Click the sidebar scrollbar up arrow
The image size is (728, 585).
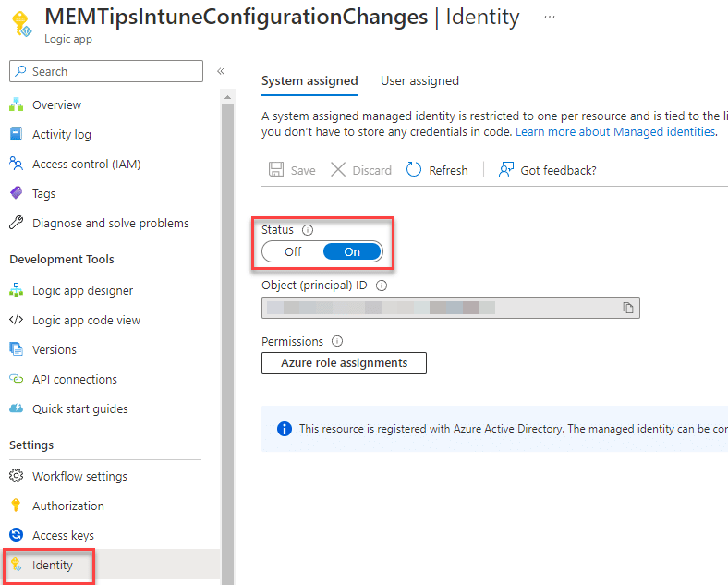pyautogui.click(x=227, y=97)
